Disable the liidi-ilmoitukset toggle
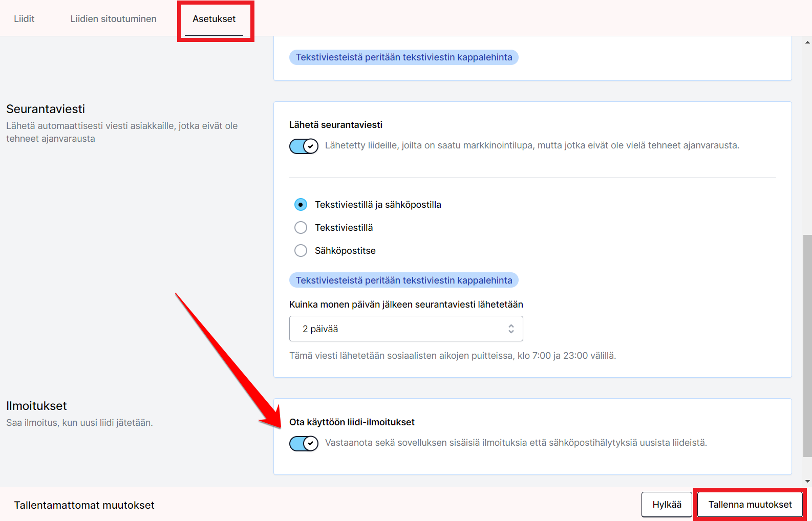 (304, 443)
